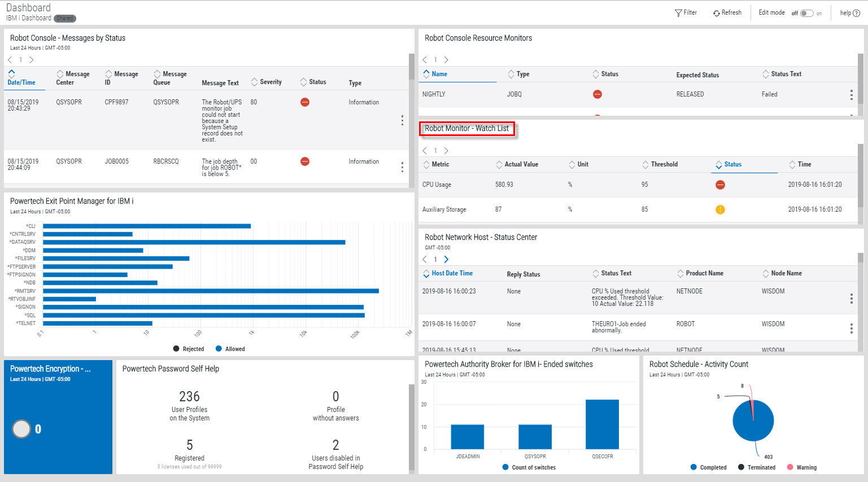The image size is (868, 482).
Task: Sort Messages by Date/Time column
Action: click(x=21, y=78)
